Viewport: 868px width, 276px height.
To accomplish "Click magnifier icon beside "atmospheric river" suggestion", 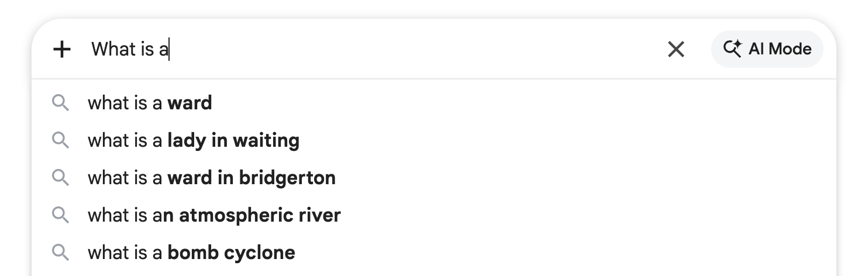I will click(60, 215).
